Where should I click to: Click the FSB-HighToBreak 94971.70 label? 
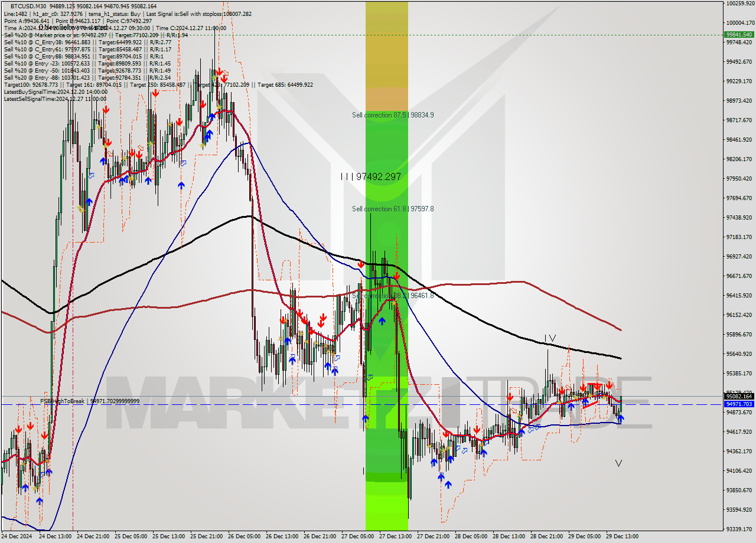click(x=90, y=401)
